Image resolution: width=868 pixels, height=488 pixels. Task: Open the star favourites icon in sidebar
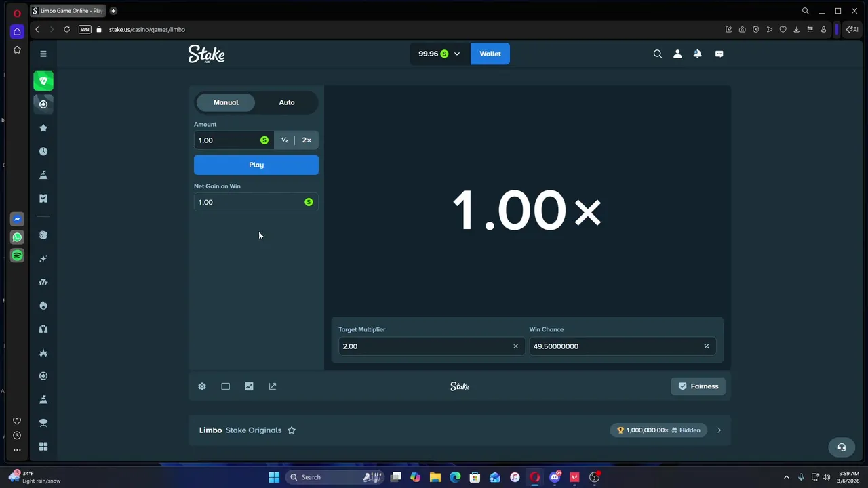click(x=43, y=128)
